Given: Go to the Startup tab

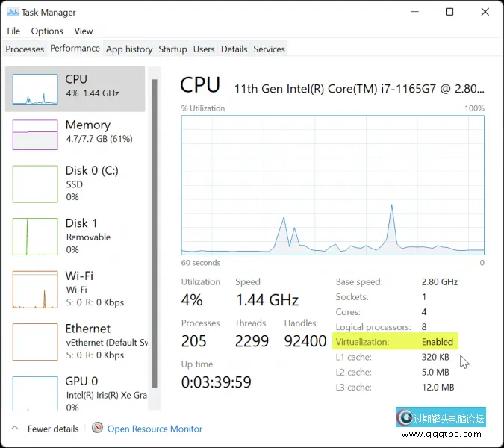Looking at the screenshot, I should pos(172,49).
